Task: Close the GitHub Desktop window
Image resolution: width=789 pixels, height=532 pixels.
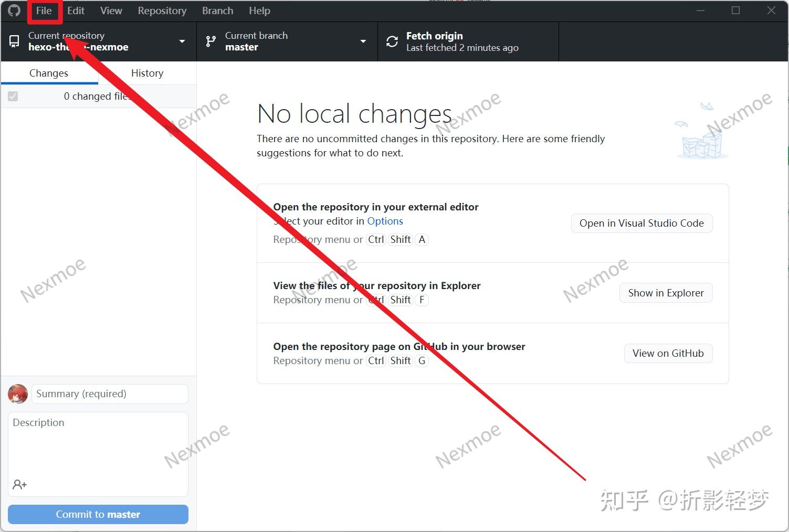Action: pyautogui.click(x=771, y=10)
